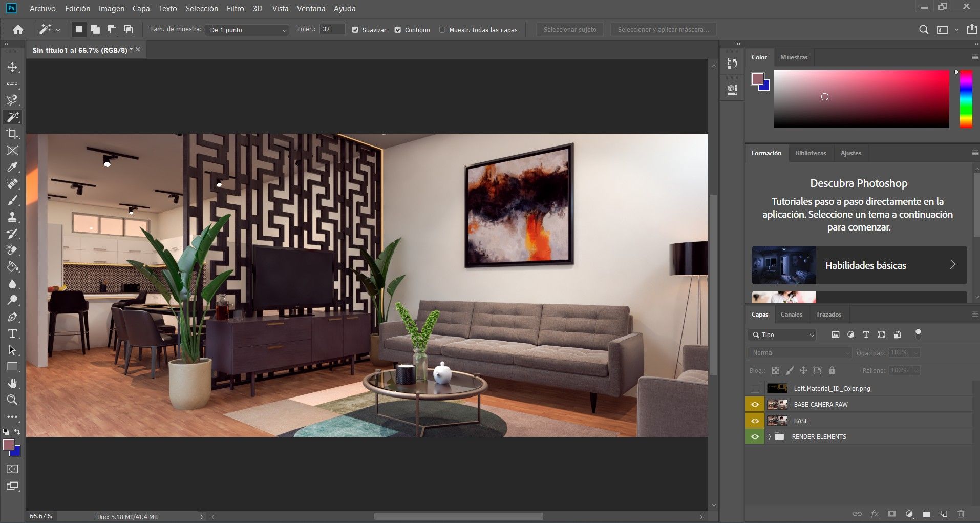The width and height of the screenshot is (980, 523).
Task: Expand the RENDER ELEMENTS group
Action: 769,437
